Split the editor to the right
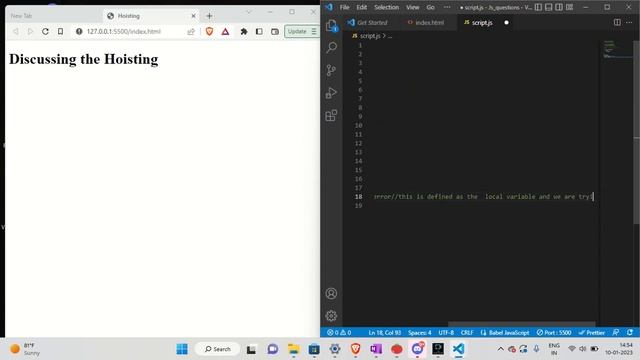This screenshot has width=640, height=360. [617, 22]
